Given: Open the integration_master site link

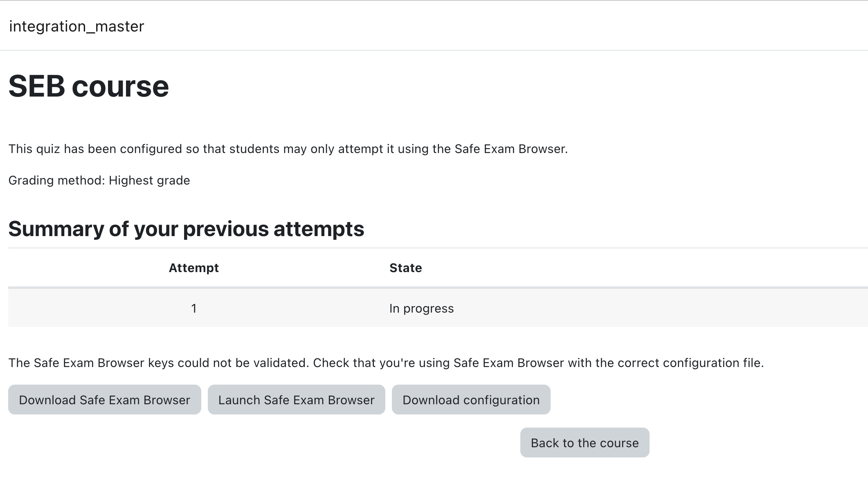Looking at the screenshot, I should tap(76, 26).
